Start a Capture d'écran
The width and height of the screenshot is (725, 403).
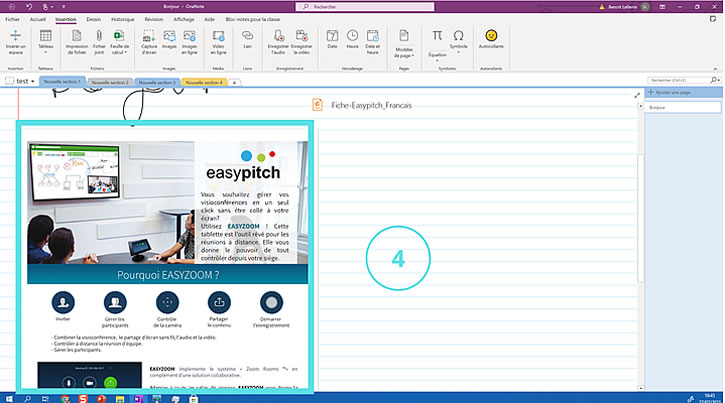[x=149, y=42]
